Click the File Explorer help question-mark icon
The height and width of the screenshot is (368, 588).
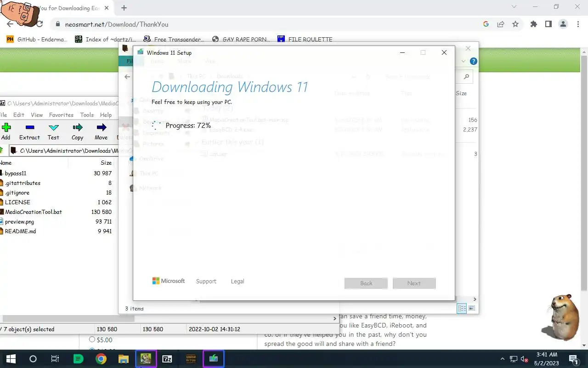473,61
